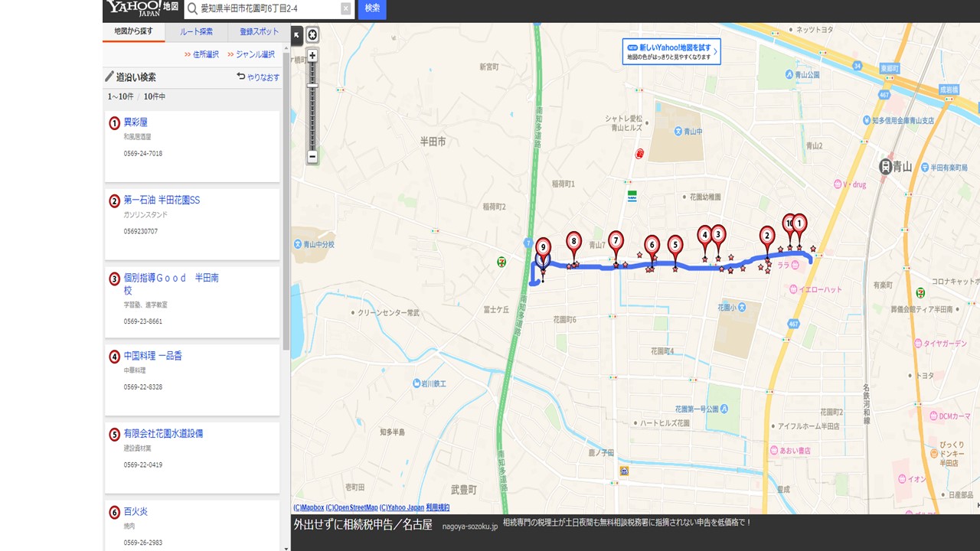Screen dimensions: 980x551
Task: Click the address search input field
Action: (268, 8)
